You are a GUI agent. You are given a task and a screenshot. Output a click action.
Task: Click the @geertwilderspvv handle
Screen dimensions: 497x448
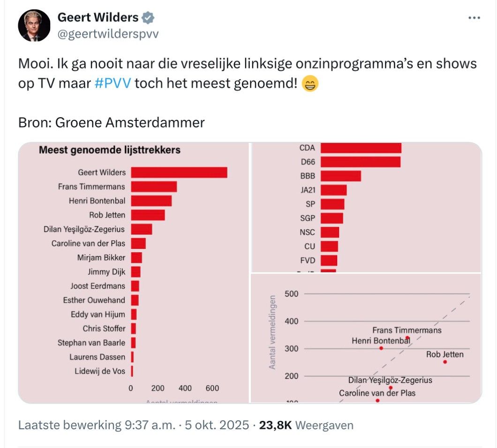pyautogui.click(x=108, y=33)
